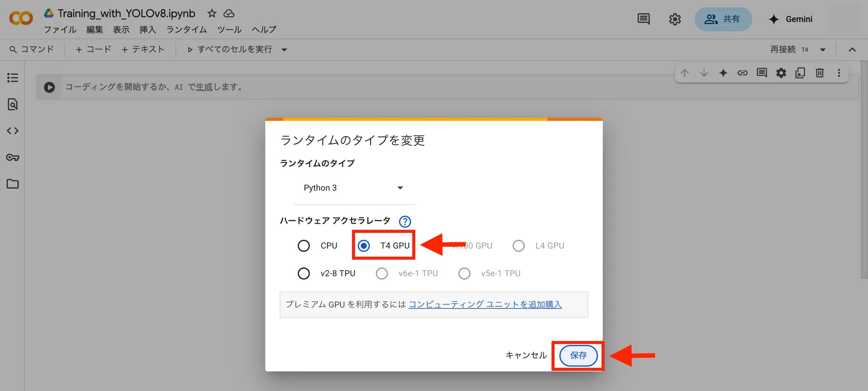Viewport: 868px width, 391px height.
Task: Run the code cell
Action: pos(50,87)
